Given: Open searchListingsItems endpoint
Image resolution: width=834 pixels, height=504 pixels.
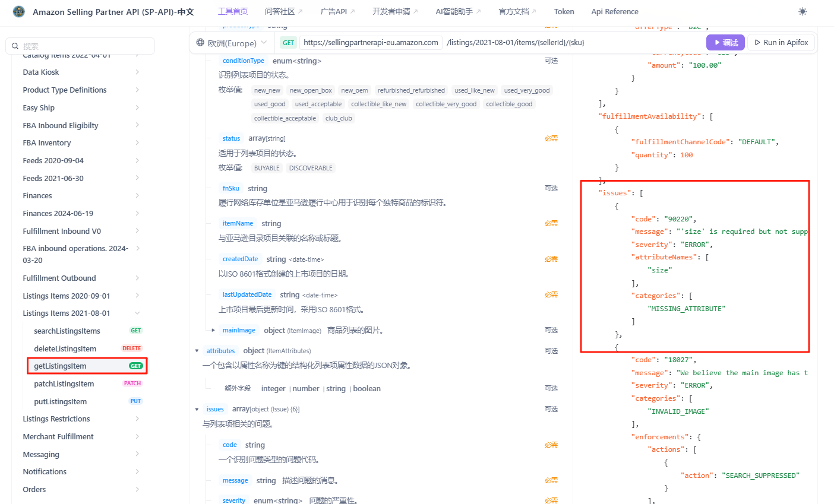Looking at the screenshot, I should pos(87,331).
